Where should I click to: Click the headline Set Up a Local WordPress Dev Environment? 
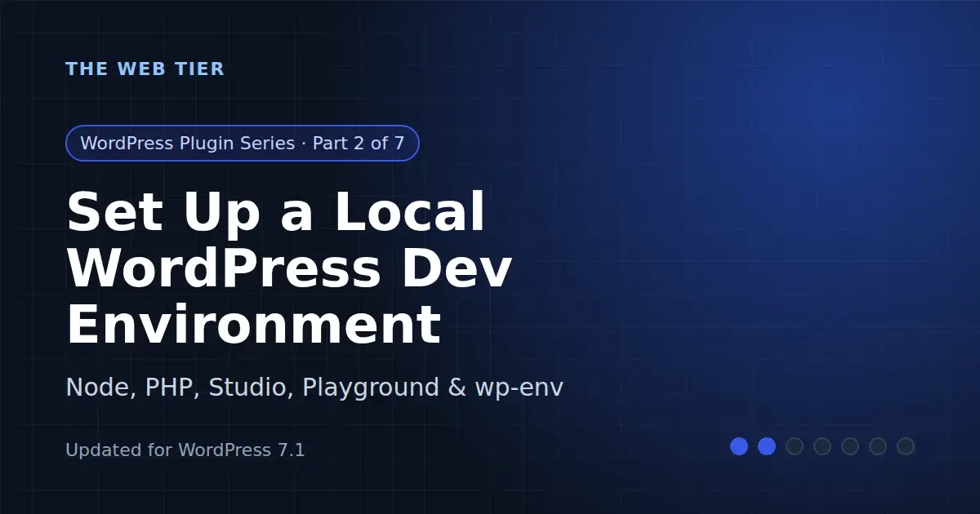[x=289, y=267]
